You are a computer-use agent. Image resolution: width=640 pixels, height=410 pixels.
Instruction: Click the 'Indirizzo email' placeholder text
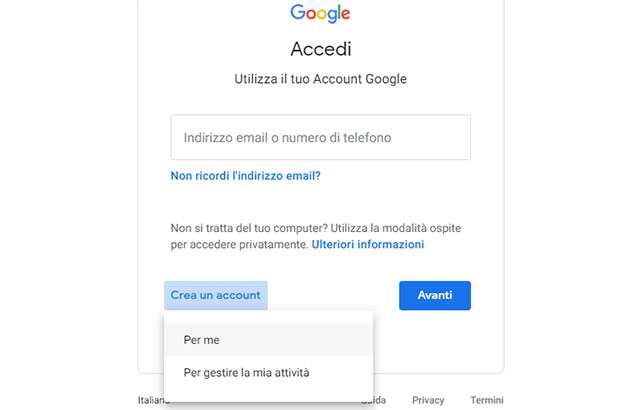[x=225, y=137]
